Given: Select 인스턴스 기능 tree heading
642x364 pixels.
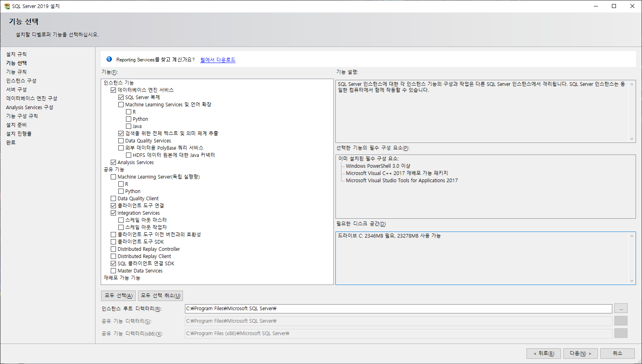Looking at the screenshot, I should [119, 83].
